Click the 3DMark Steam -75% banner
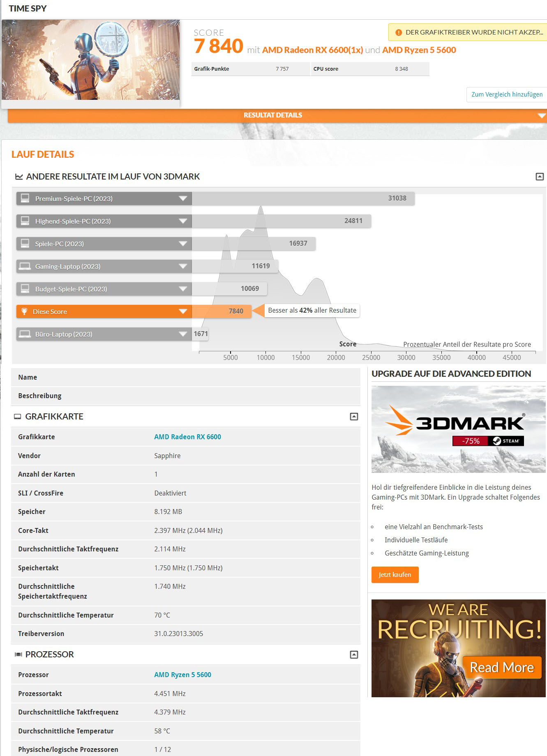This screenshot has width=547, height=756. click(x=459, y=429)
